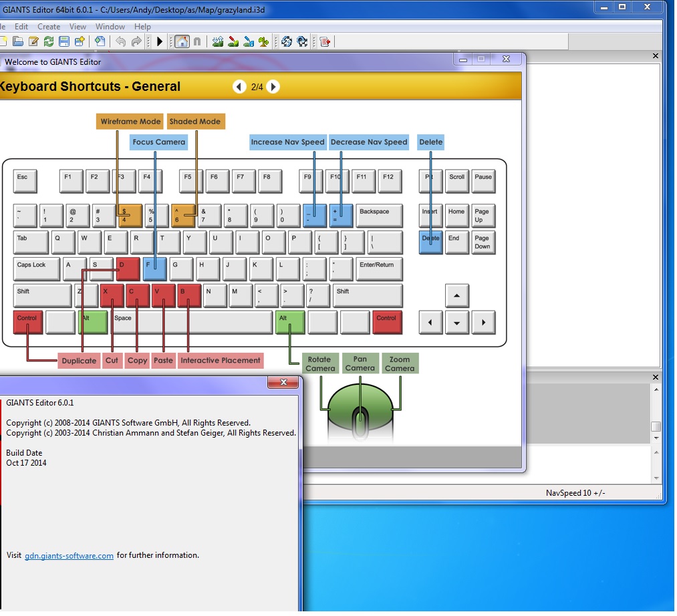This screenshot has height=616, width=677.
Task: Minimize the Welcome to GIANTS Editor window
Action: pyautogui.click(x=463, y=59)
